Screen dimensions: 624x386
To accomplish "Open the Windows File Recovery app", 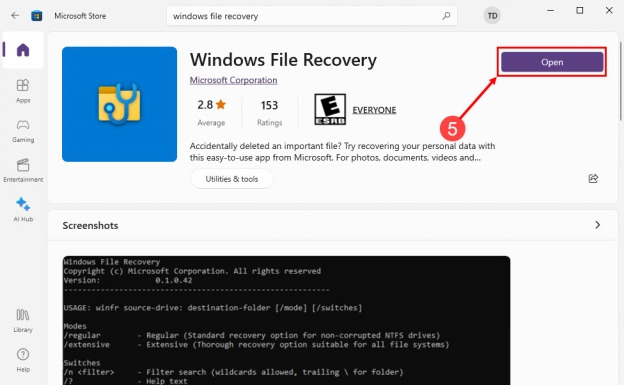I will [552, 62].
